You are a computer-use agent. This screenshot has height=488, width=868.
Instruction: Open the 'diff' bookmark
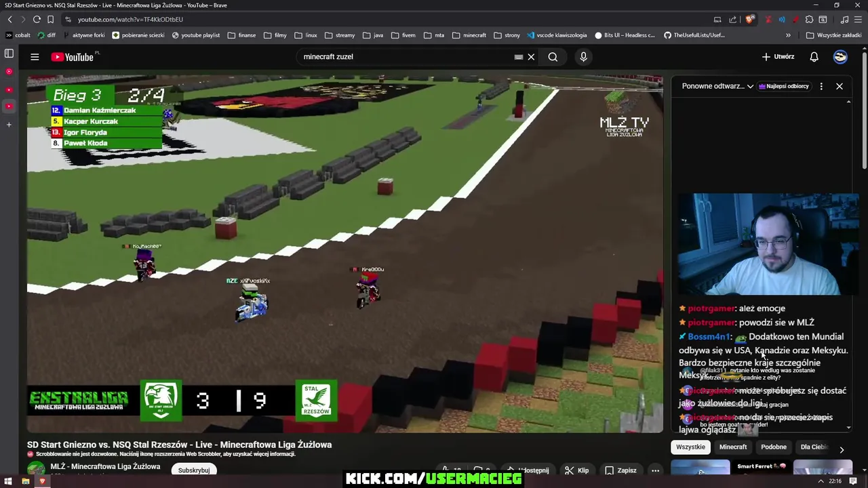[47, 35]
